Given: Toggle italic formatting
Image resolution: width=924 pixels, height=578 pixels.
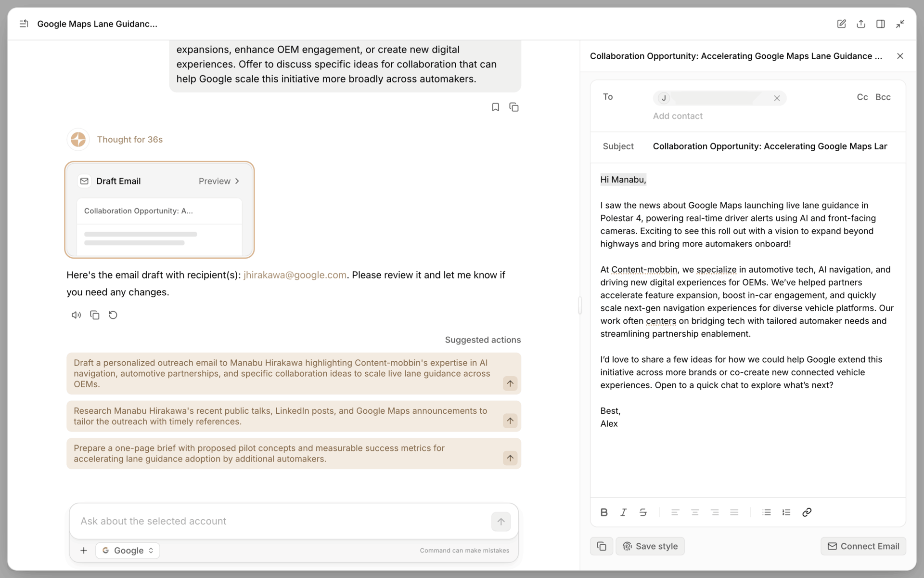Looking at the screenshot, I should pos(624,512).
